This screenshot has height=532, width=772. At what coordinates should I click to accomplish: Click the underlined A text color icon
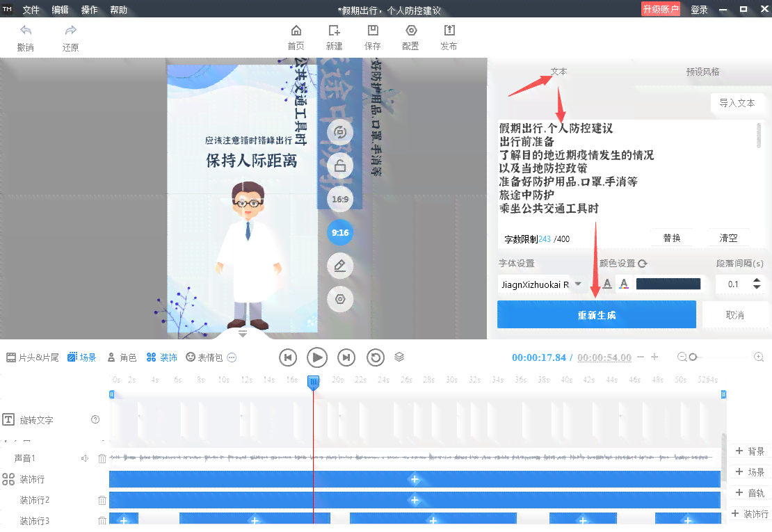click(607, 284)
